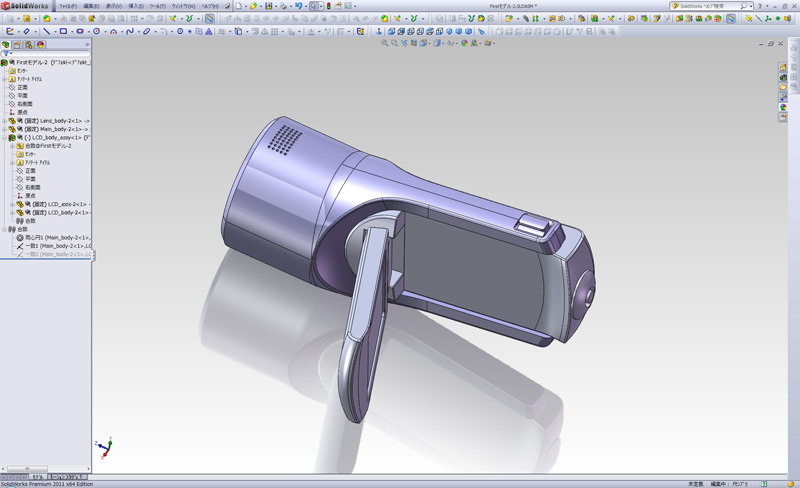Click the Save toolbar icon
Screen dimensions: 800x488
point(269,6)
